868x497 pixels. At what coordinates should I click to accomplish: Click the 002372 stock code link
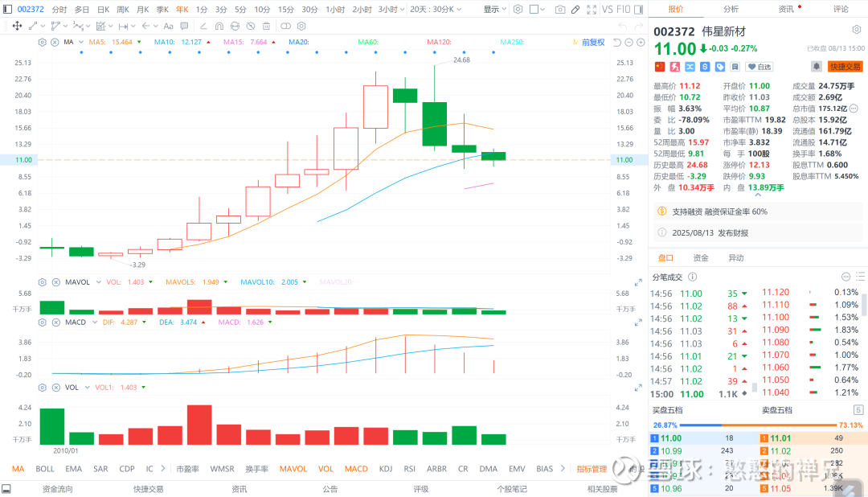pyautogui.click(x=31, y=10)
